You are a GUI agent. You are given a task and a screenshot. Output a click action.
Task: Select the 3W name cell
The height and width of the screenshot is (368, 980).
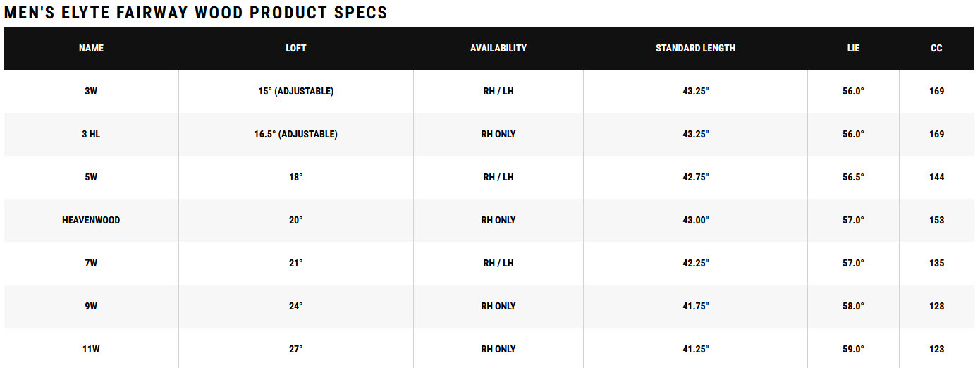(x=91, y=92)
